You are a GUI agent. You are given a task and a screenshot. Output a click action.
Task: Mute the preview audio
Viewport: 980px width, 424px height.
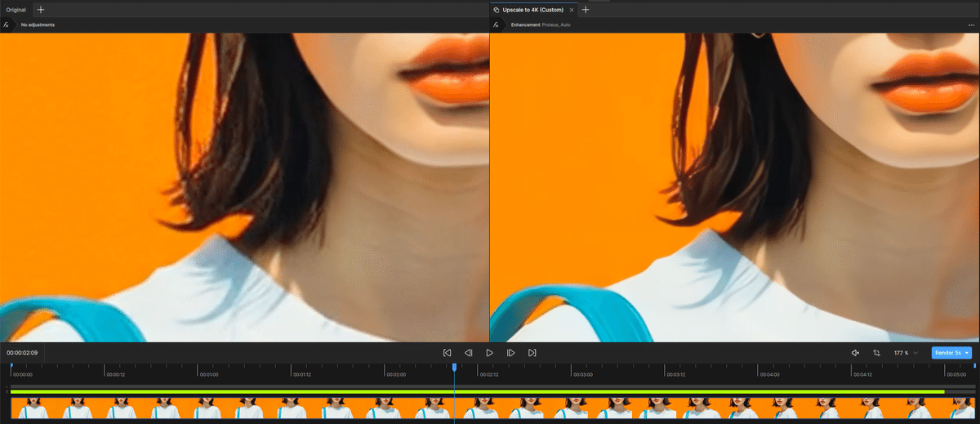[855, 353]
